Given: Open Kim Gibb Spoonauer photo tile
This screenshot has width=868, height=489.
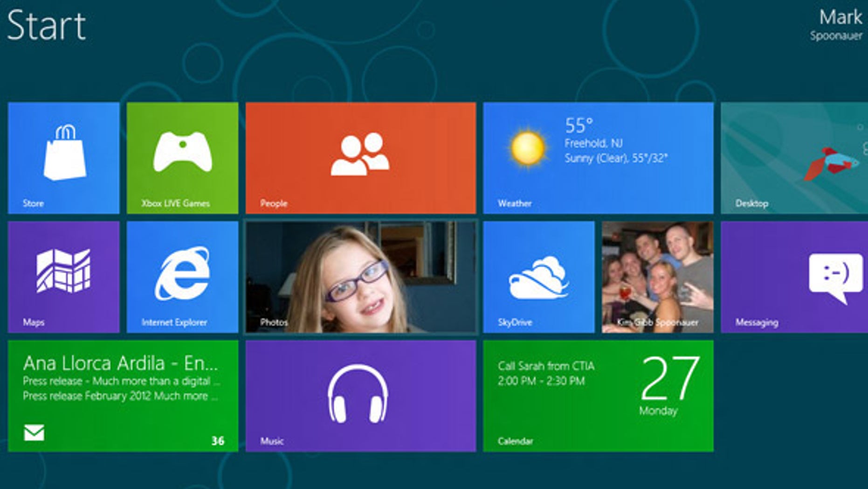Looking at the screenshot, I should (x=657, y=277).
